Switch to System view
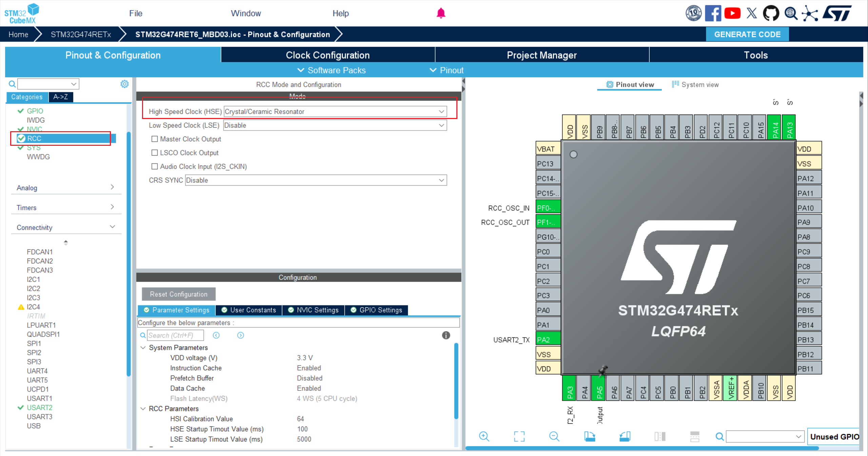The height and width of the screenshot is (456, 868). pyautogui.click(x=695, y=84)
